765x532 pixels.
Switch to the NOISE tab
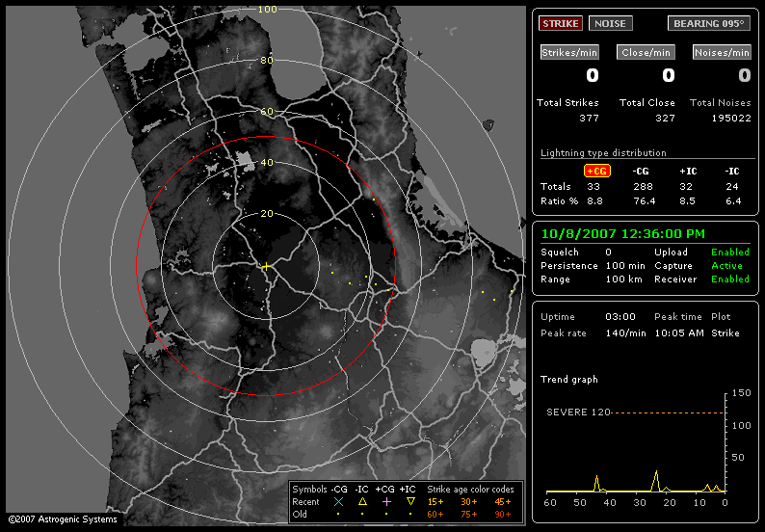coord(609,23)
